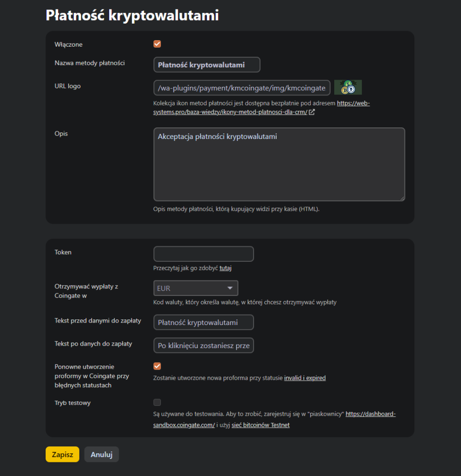Viewport: 461px width, 476px height.
Task: Uncheck the Włączone checkbox
Action: pos(157,44)
